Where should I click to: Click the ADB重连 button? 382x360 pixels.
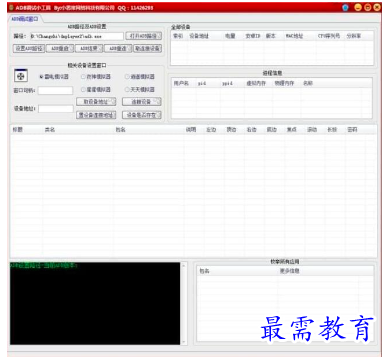point(118,48)
